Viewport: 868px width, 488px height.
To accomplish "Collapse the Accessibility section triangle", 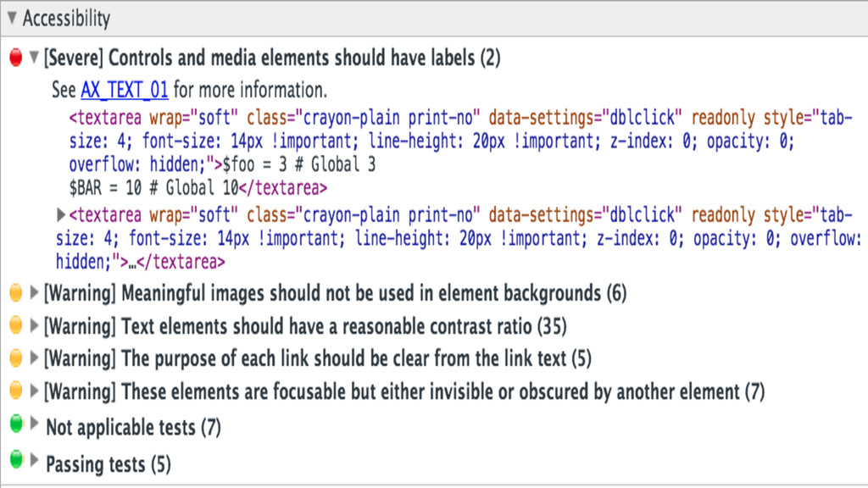I will tap(12, 18).
